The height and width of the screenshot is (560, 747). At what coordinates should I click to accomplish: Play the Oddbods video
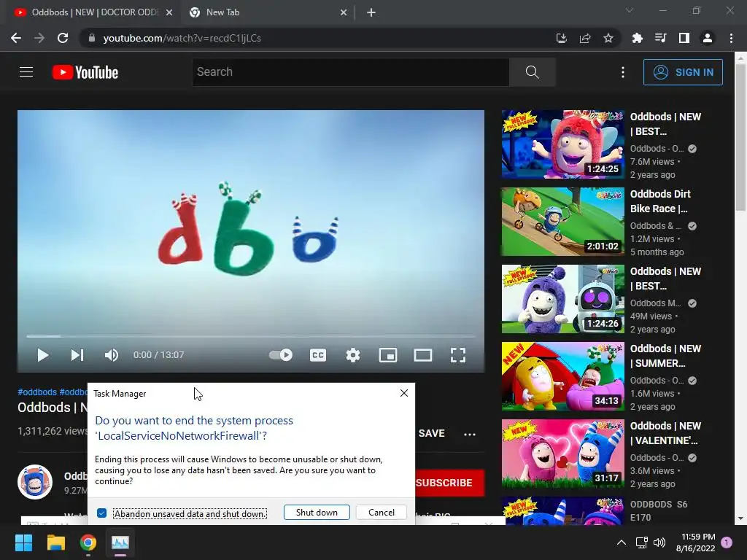pos(43,355)
